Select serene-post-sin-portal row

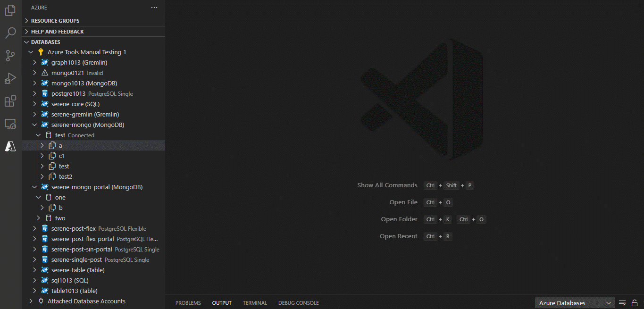click(93, 249)
